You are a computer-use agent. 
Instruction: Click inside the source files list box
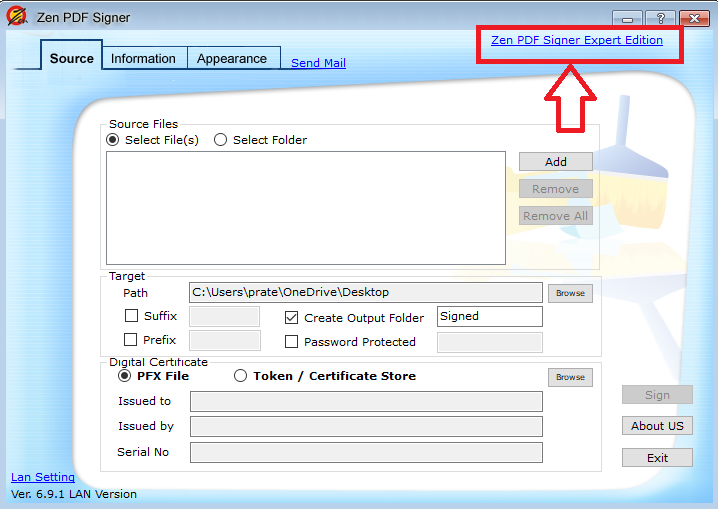coord(306,208)
